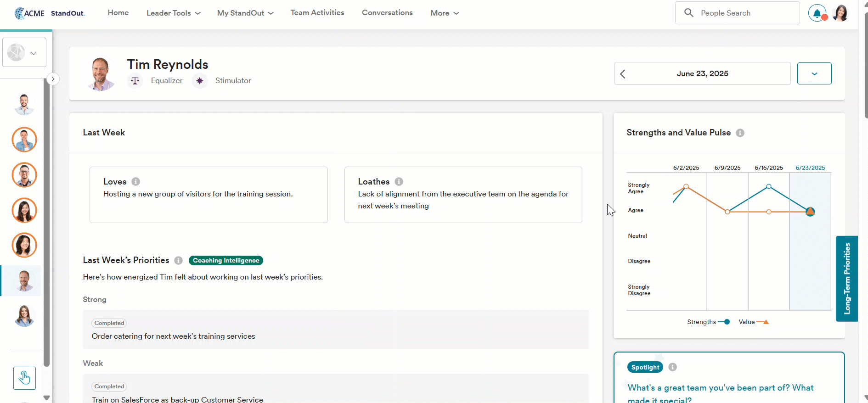Expand the My StandOut menu
This screenshot has width=868, height=403.
(245, 13)
